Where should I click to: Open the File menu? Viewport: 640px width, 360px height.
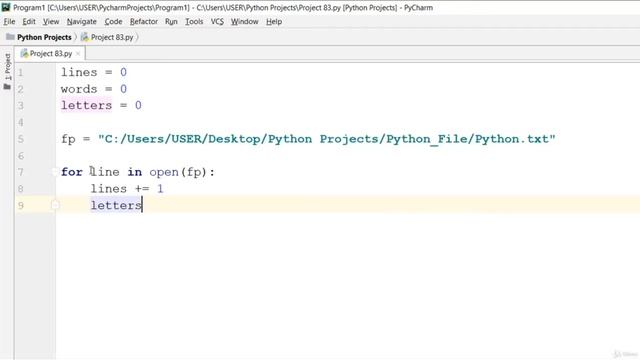[x=9, y=22]
